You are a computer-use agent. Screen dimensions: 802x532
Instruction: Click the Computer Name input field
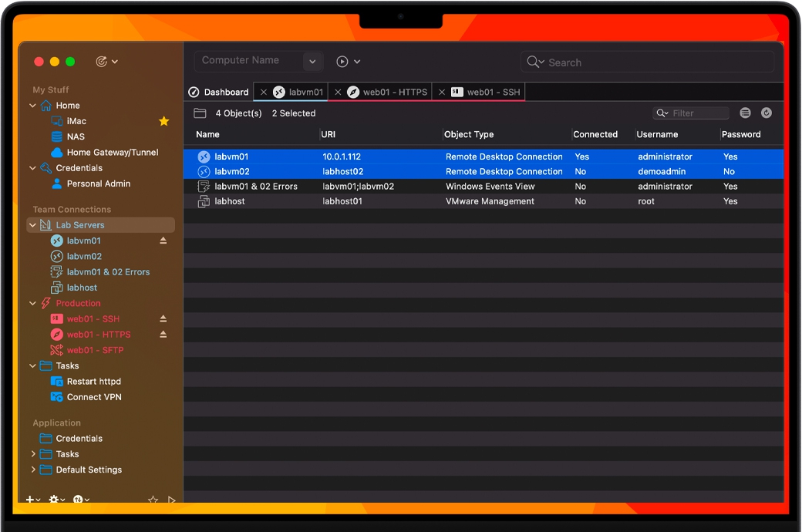click(x=248, y=61)
